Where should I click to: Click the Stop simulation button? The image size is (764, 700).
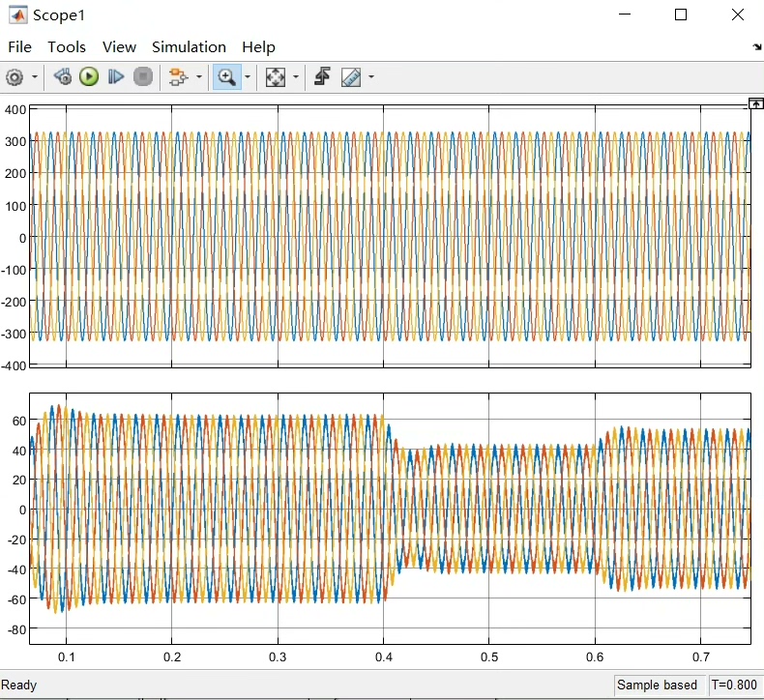pyautogui.click(x=143, y=77)
